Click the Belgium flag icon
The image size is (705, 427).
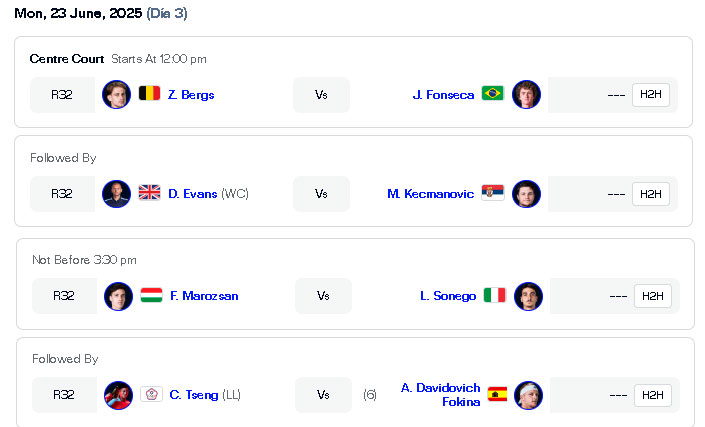(x=149, y=93)
